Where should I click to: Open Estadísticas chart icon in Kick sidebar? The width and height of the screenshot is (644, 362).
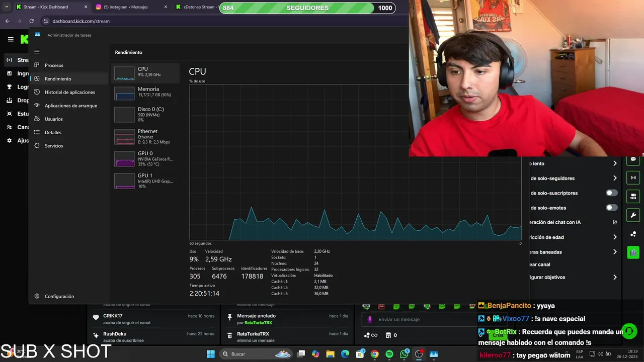tap(9, 114)
